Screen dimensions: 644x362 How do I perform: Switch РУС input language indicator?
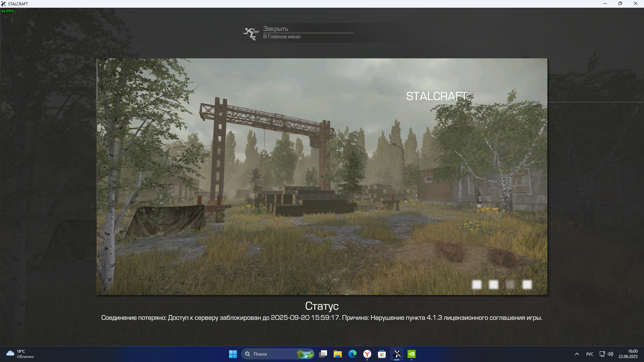[590, 354]
